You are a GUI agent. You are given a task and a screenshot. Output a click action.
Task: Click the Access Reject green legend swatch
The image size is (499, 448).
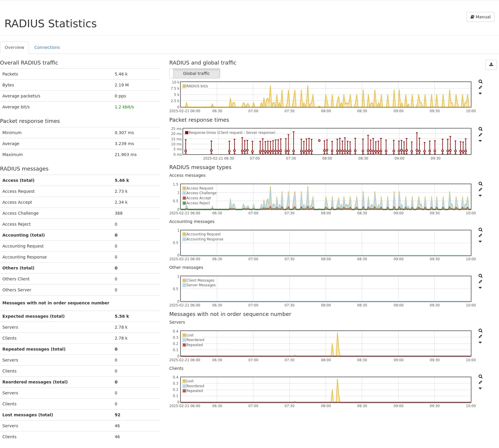pyautogui.click(x=184, y=203)
